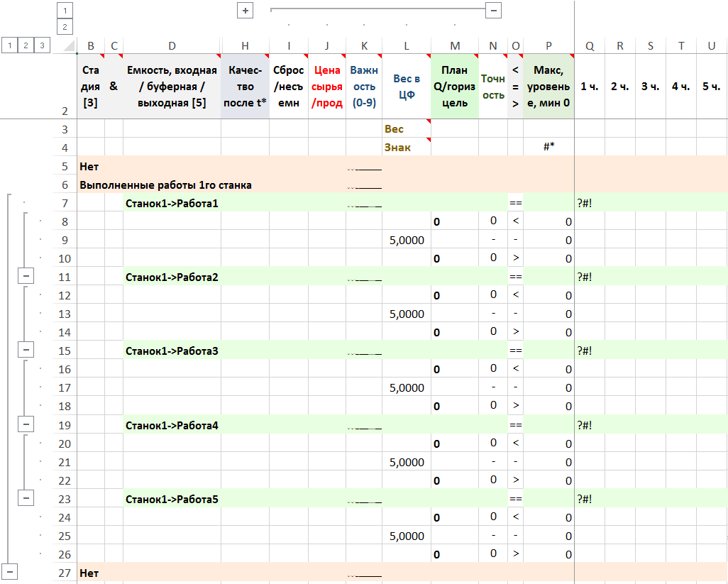
Task: Click row outline level 2 button
Action: pyautogui.click(x=26, y=45)
